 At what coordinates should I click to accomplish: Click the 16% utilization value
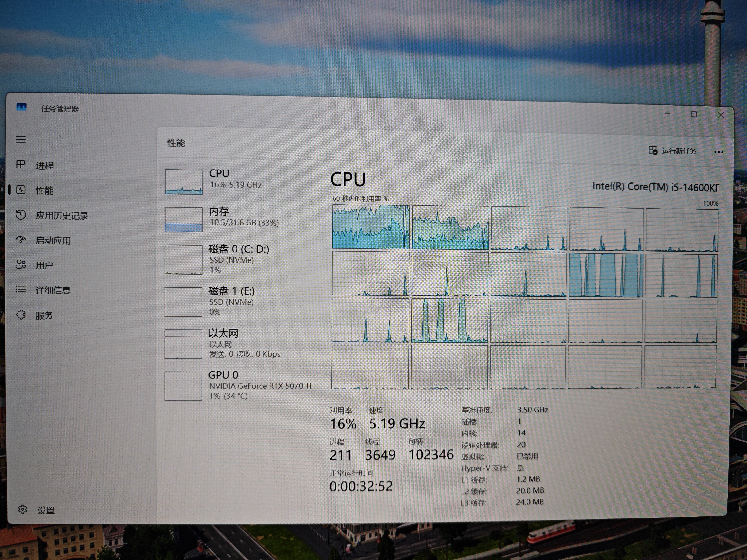pyautogui.click(x=343, y=424)
